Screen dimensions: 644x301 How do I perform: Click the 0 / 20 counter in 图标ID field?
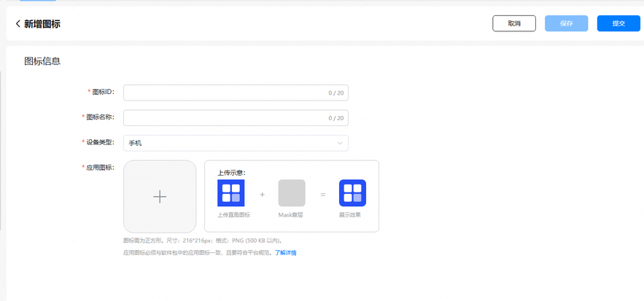[335, 93]
